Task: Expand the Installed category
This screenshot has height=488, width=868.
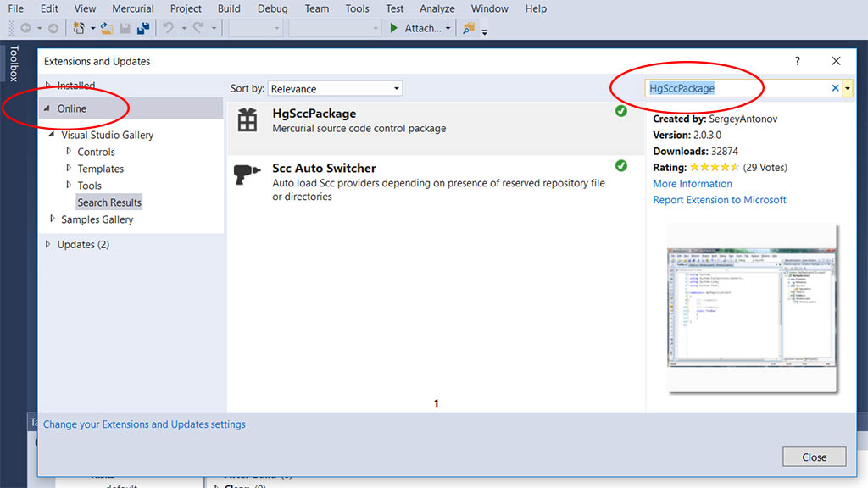Action: pyautogui.click(x=48, y=86)
